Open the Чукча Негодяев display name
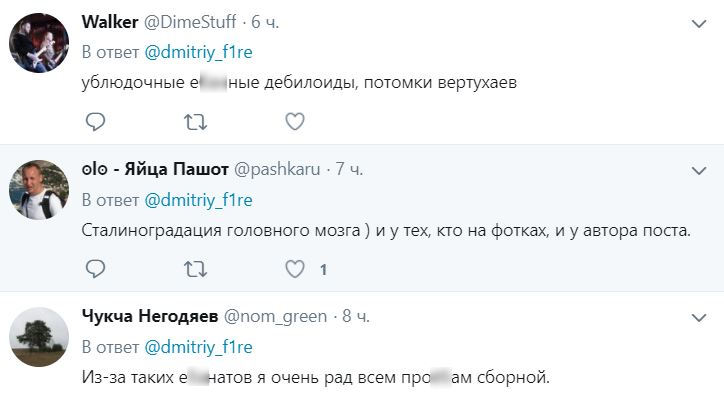 pyautogui.click(x=150, y=316)
